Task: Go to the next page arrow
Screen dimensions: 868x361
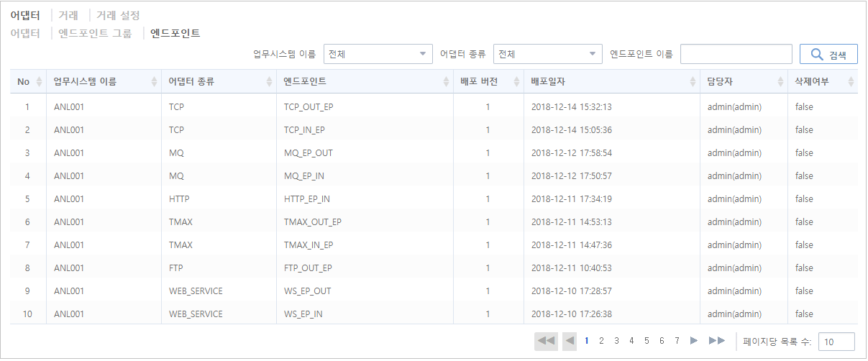Action: 694,341
